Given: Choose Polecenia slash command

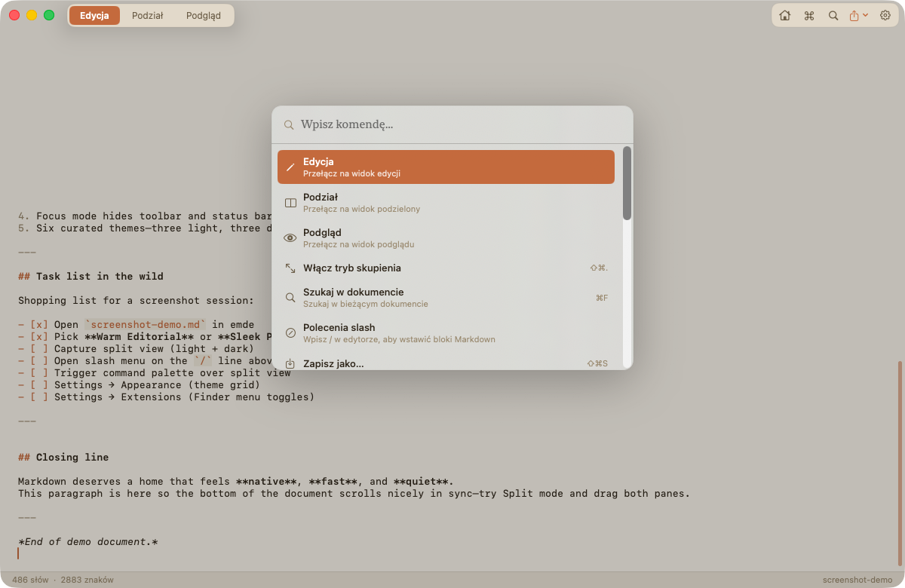Looking at the screenshot, I should pos(446,332).
